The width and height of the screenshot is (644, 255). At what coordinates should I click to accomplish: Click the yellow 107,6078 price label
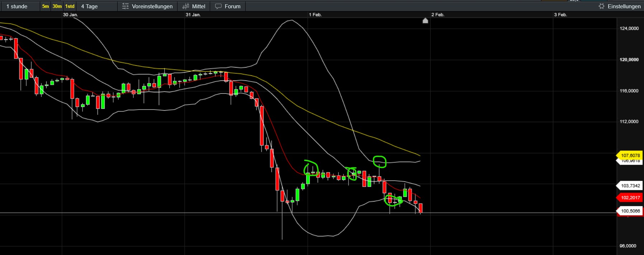[x=630, y=155]
